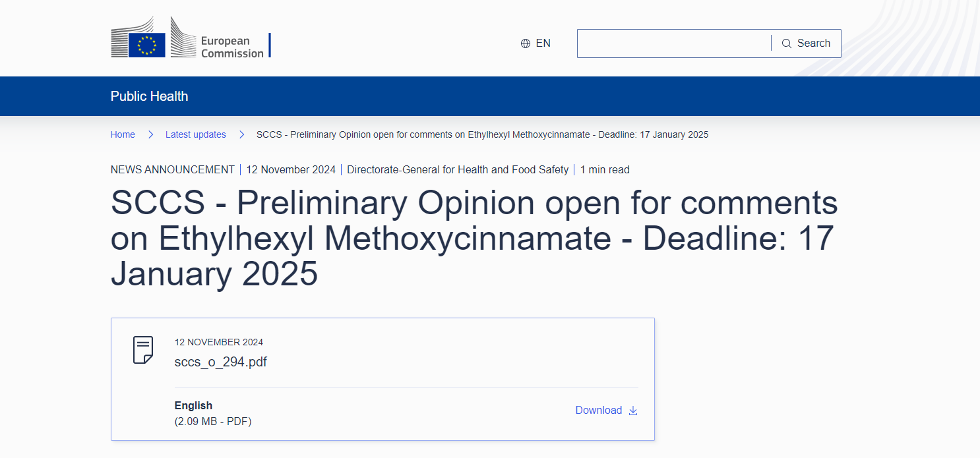
Task: Click the magnifying glass search icon
Action: click(x=787, y=43)
